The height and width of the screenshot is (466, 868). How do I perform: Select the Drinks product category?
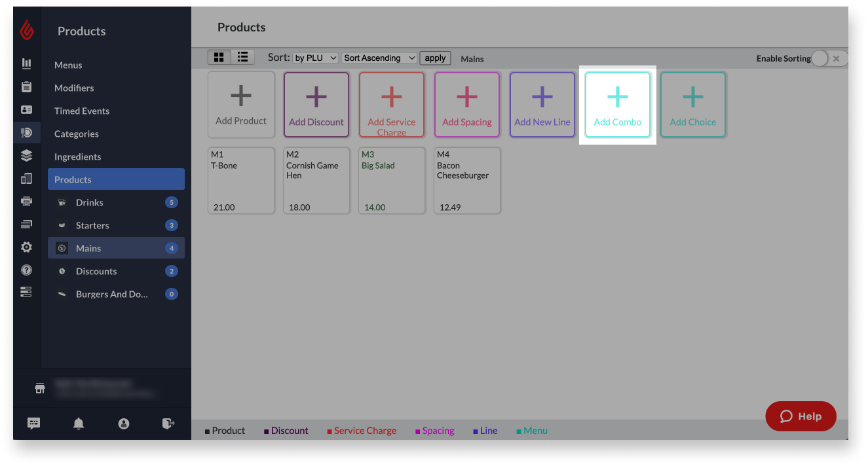90,202
